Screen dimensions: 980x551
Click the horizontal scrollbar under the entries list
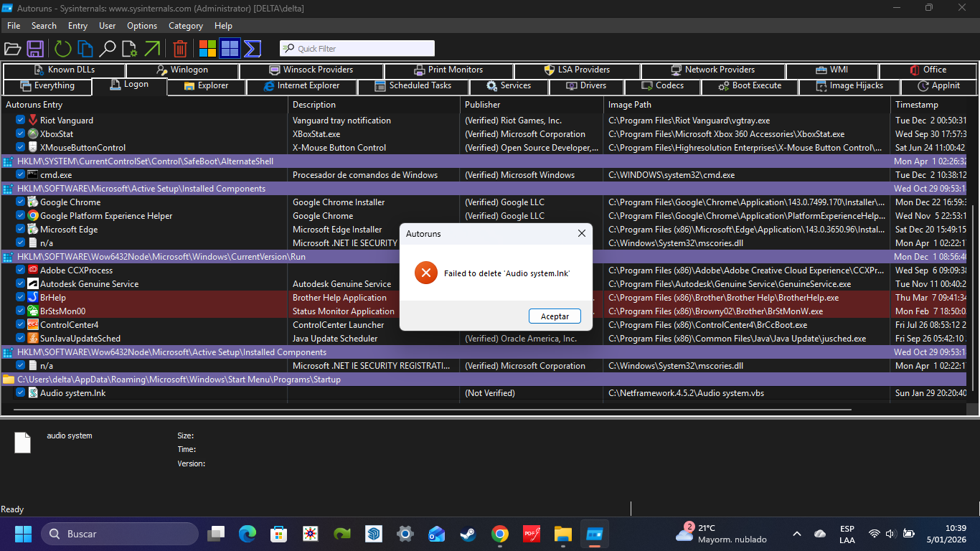point(433,410)
